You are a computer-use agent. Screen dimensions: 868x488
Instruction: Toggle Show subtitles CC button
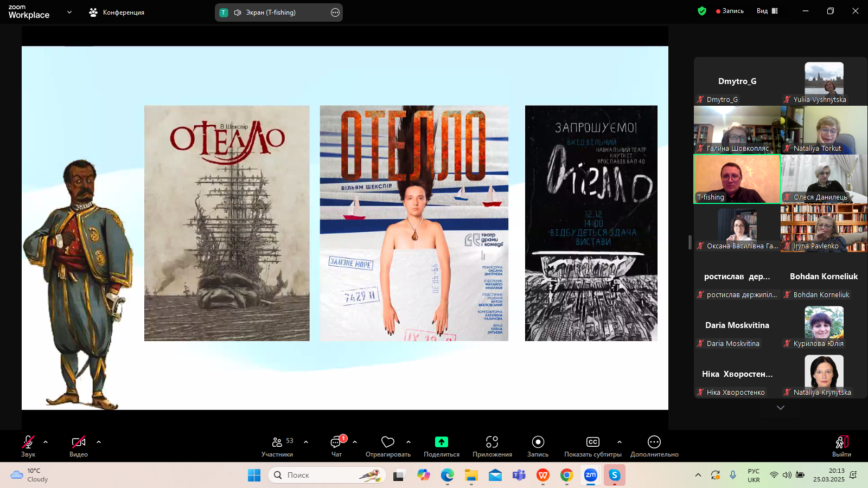click(x=592, y=442)
